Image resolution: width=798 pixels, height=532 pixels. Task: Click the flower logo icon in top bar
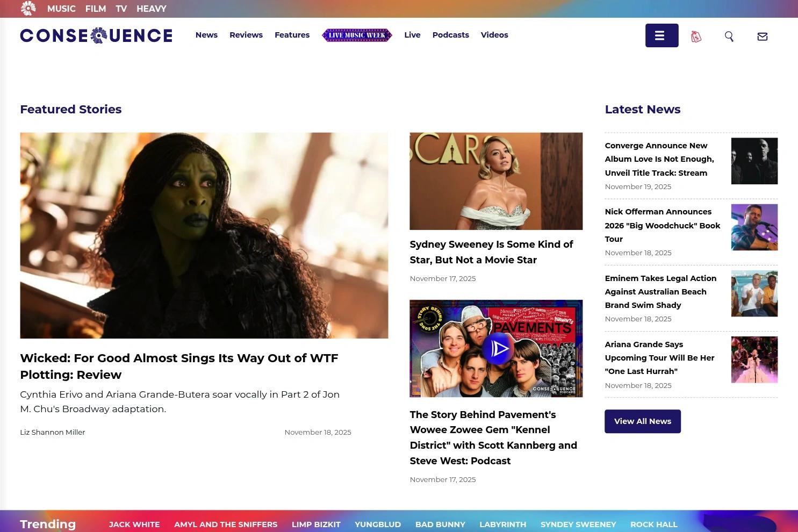click(28, 8)
